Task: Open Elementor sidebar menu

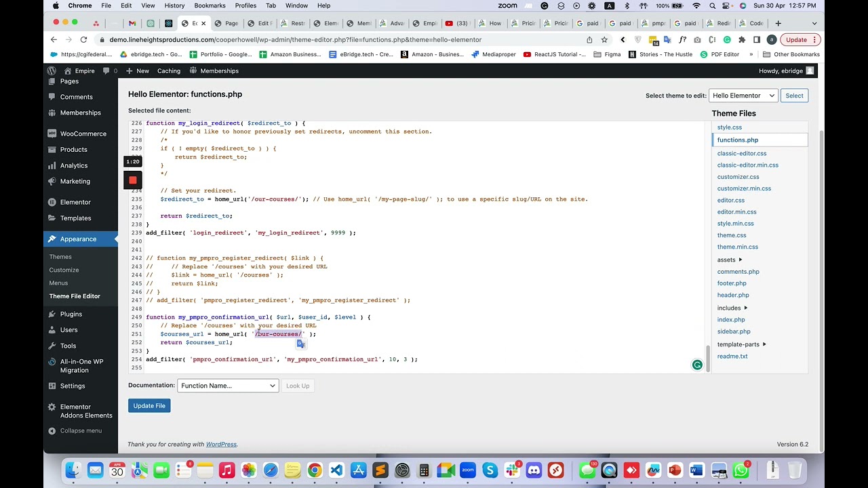Action: [x=75, y=202]
